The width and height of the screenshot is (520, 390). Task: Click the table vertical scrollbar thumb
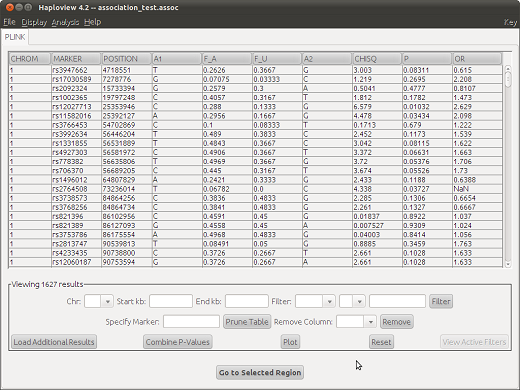(508, 79)
